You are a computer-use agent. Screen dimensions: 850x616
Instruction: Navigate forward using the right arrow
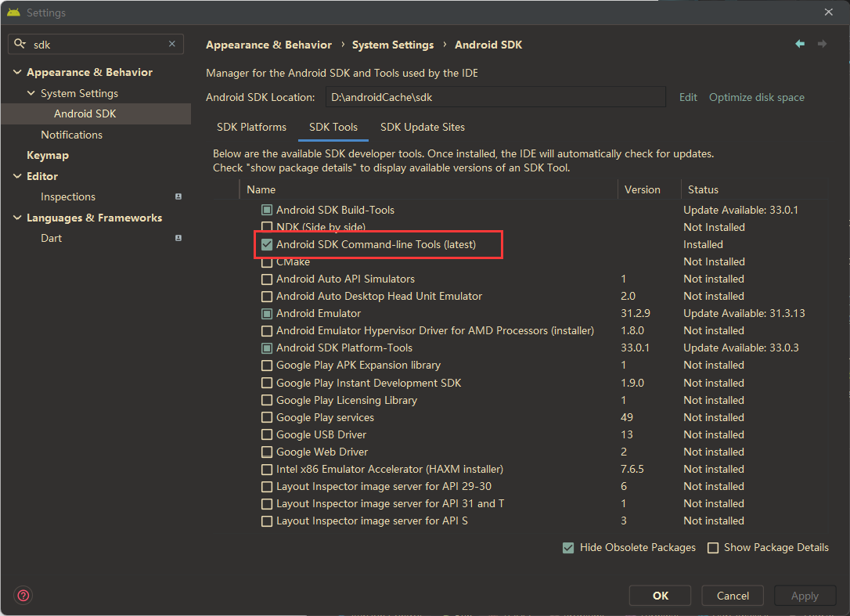(822, 45)
